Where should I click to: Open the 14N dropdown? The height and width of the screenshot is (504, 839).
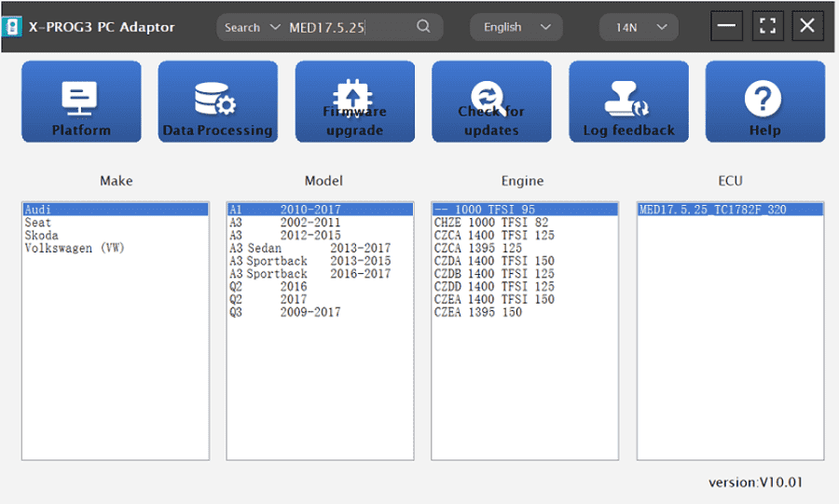coord(639,27)
